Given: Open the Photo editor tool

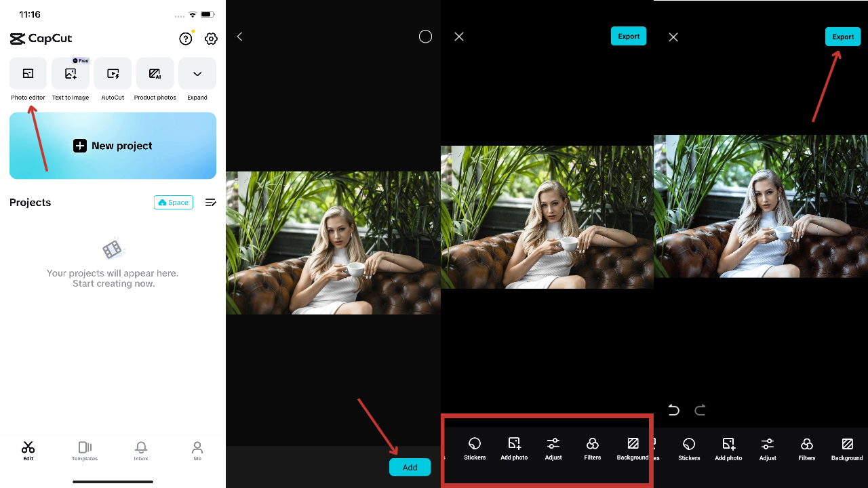Looking at the screenshot, I should point(28,73).
